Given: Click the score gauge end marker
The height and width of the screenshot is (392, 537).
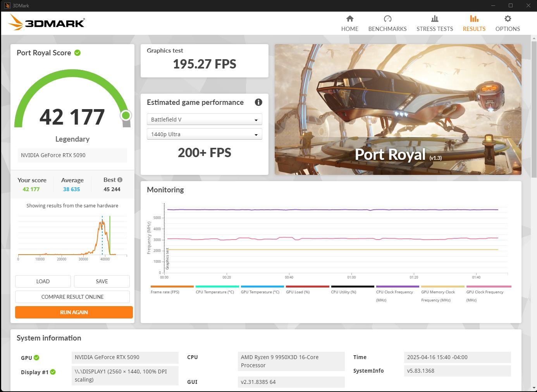Looking at the screenshot, I should (x=126, y=115).
